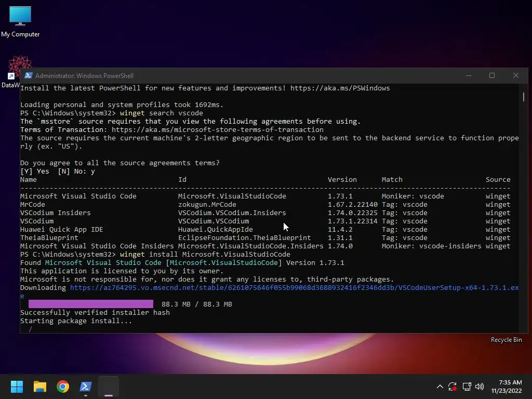Click the 'Administrator: Windows PowerShell' title text
Screen dimensions: 532x399
(x=84, y=76)
